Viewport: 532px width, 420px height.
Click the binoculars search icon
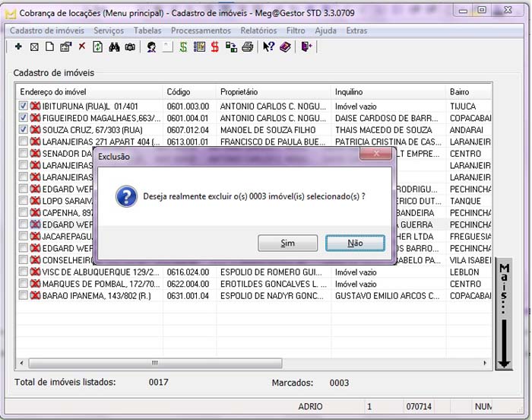115,47
